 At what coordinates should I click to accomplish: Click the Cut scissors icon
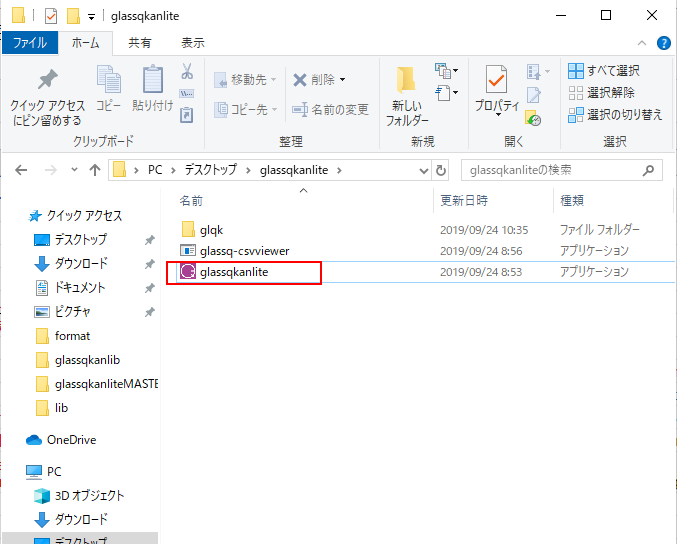(x=187, y=71)
